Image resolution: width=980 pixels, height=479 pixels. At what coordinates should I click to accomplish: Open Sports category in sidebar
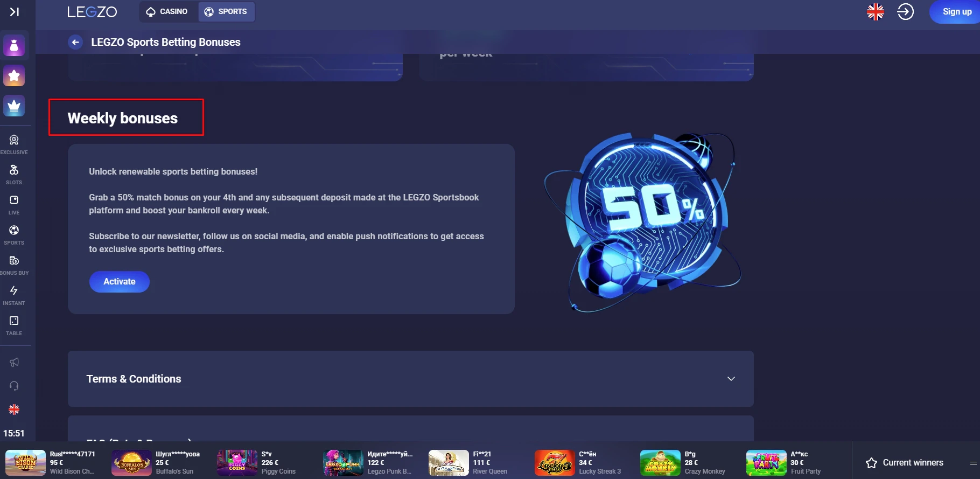[14, 235]
